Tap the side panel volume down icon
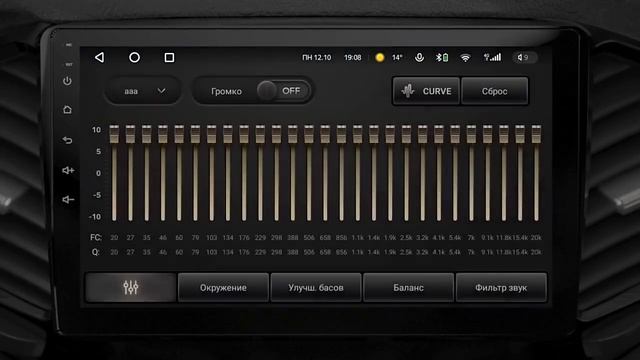This screenshot has height=360, width=640. coord(68,200)
